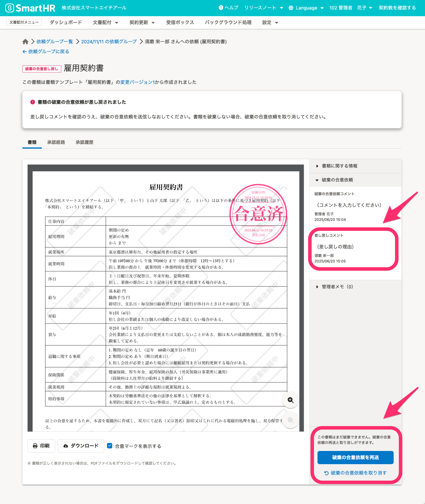Collapse 破棄の合意依頼 section

click(x=355, y=180)
